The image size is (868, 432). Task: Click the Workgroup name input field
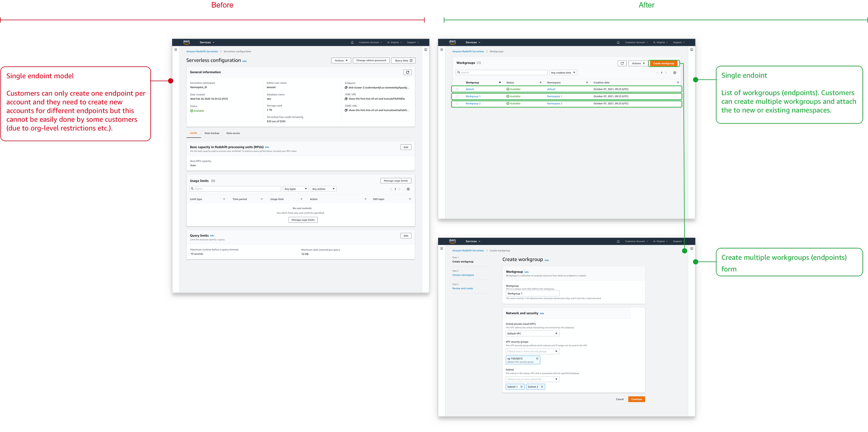pyautogui.click(x=532, y=293)
